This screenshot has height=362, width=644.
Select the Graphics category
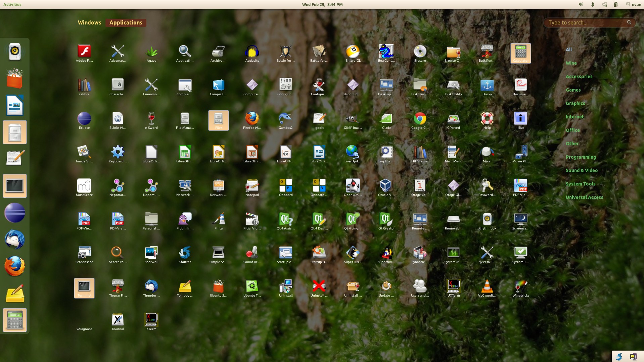pyautogui.click(x=575, y=103)
